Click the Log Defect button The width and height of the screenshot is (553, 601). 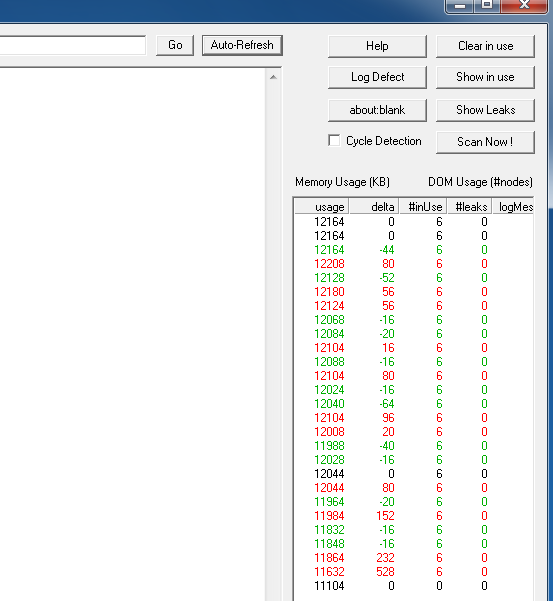point(377,77)
